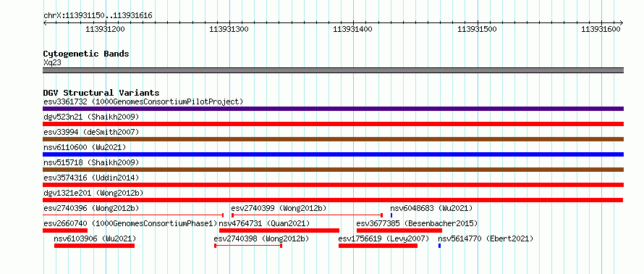Viewport: 644px width, 274px height.
Task: Click ruler position 113931600
Action: coord(601,29)
